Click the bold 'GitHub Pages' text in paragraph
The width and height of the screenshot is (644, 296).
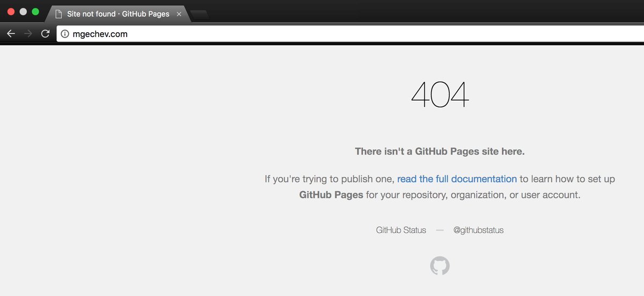[331, 195]
